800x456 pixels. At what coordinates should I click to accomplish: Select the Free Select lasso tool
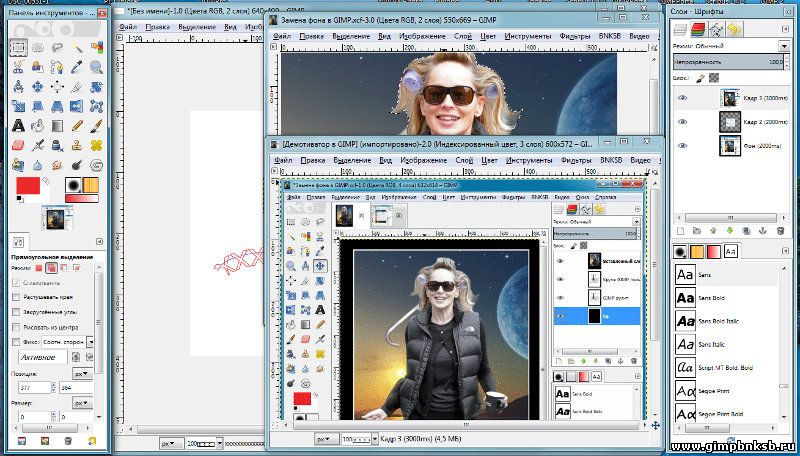point(57,48)
